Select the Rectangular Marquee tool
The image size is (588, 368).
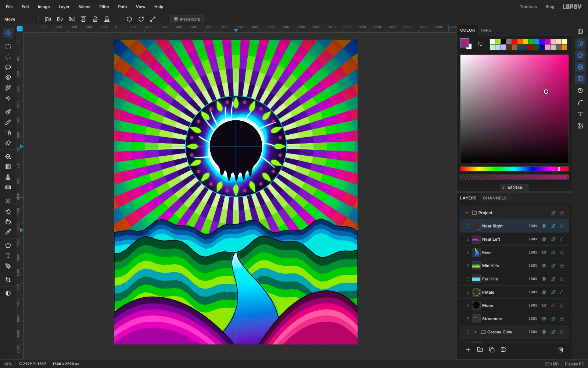(x=8, y=47)
